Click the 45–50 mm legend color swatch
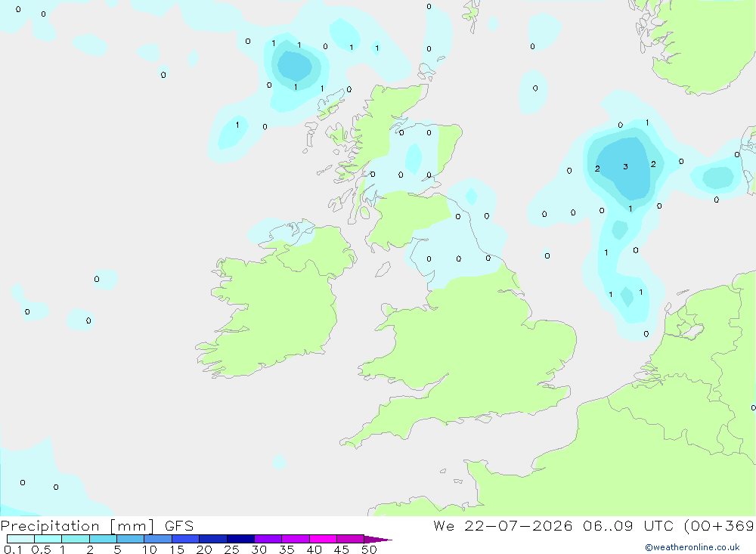This screenshot has height=554, width=756. [351, 539]
